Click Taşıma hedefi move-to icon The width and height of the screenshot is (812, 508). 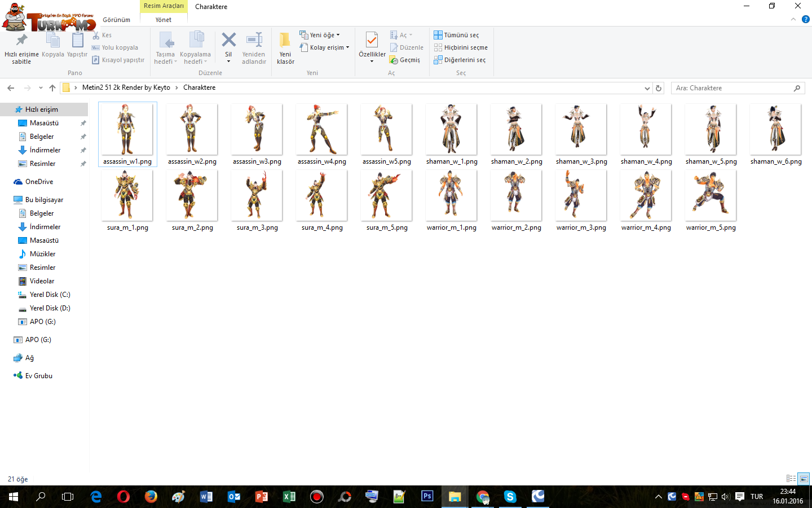[x=166, y=40]
